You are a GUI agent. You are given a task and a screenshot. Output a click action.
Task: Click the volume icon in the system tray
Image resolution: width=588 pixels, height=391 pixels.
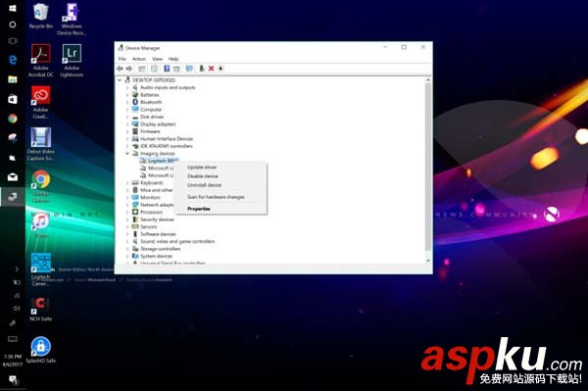coord(16,308)
